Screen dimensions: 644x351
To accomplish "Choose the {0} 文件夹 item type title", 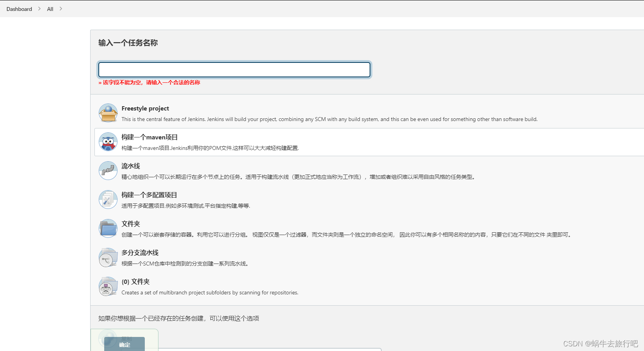I will pyautogui.click(x=135, y=282).
